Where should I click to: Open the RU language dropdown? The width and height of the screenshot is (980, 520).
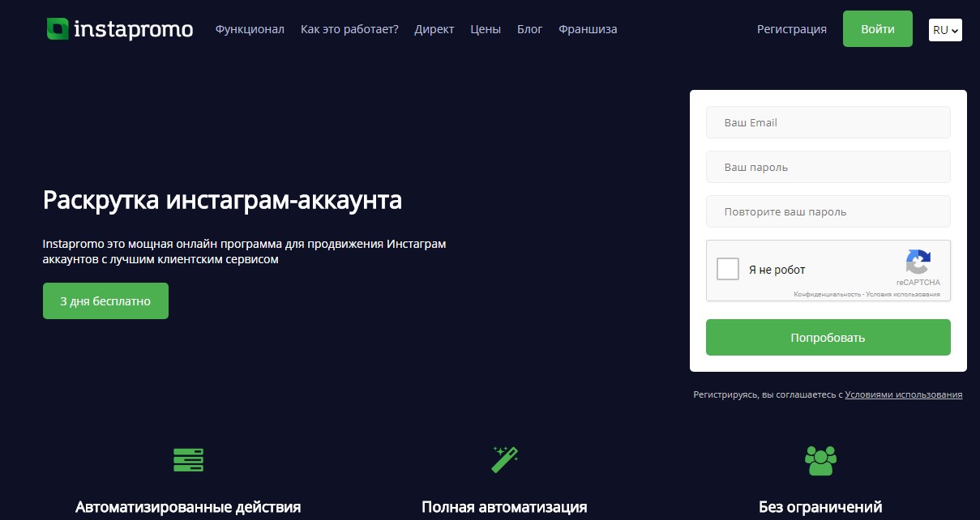[x=945, y=30]
